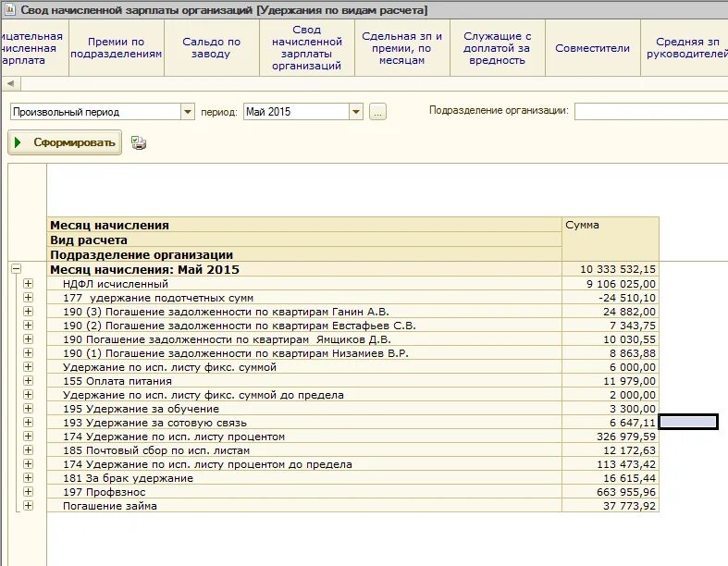728x566 pixels.
Task: Expand the Удержание по исп. листу фикс. суммой row
Action: point(28,367)
